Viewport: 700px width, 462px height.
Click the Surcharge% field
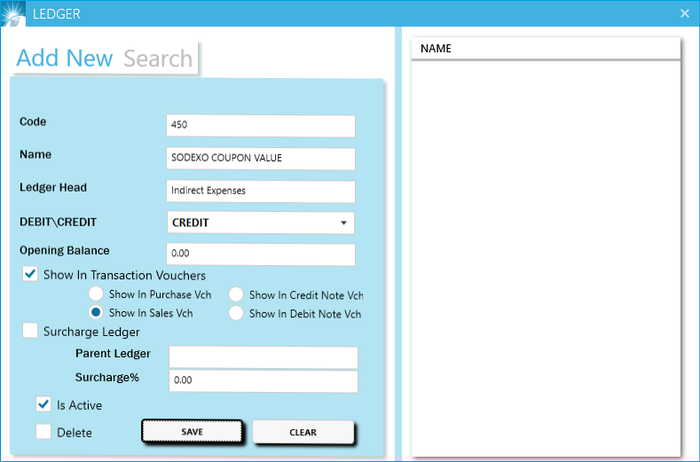263,382
